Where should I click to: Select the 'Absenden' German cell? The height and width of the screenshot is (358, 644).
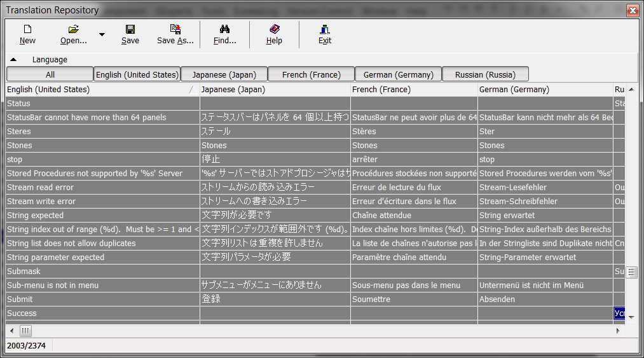545,299
